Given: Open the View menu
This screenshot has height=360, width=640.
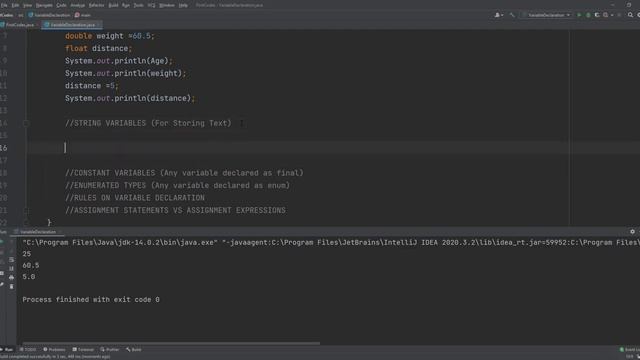Looking at the screenshot, I should point(27,5).
